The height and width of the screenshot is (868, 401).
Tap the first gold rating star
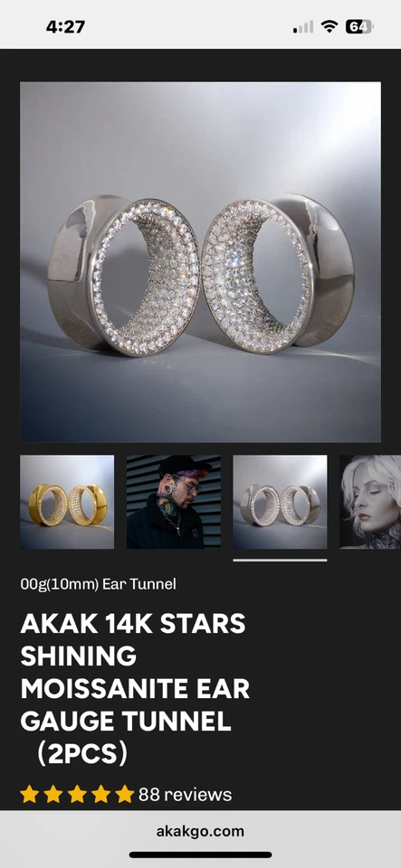pos(29,795)
